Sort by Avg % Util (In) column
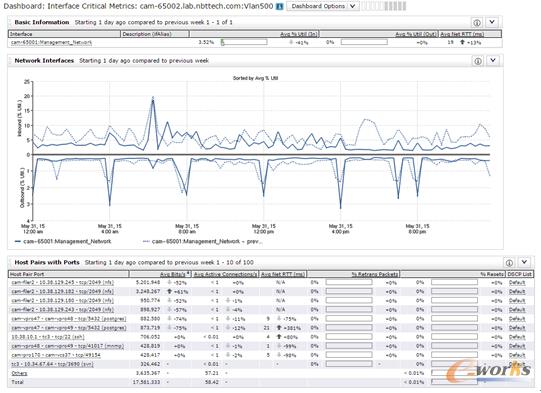 click(x=299, y=34)
